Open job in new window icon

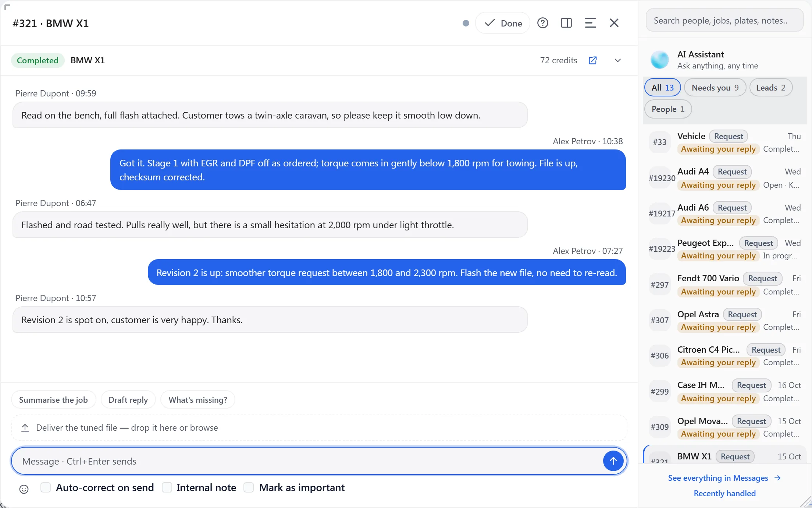pyautogui.click(x=593, y=60)
